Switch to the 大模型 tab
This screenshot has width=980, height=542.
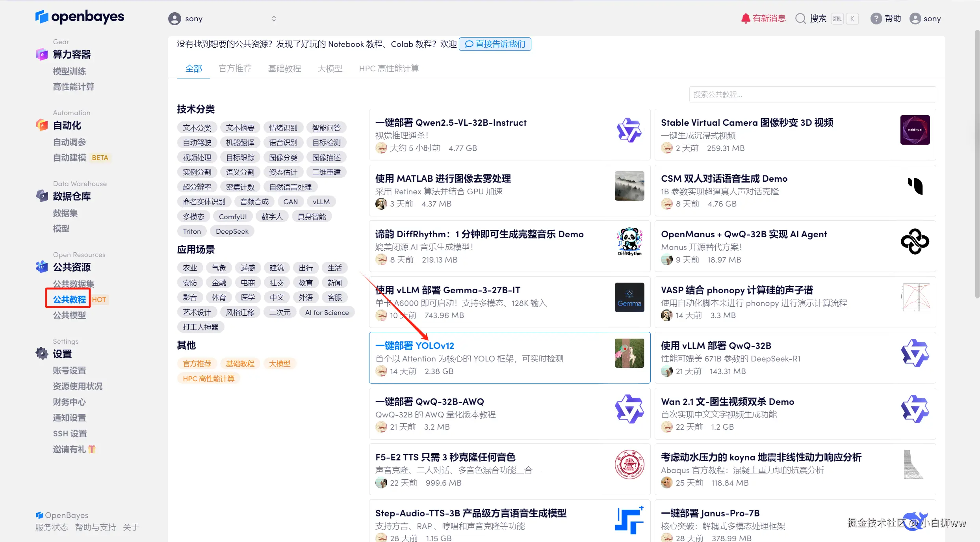click(x=330, y=69)
